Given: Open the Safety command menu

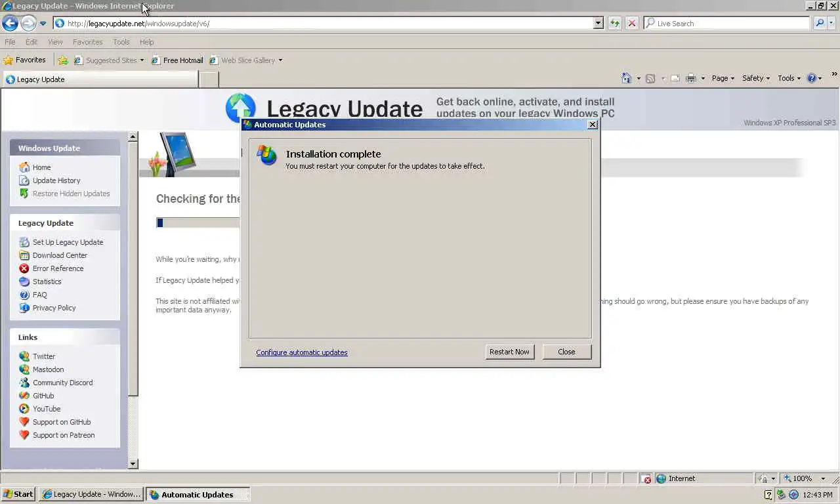Looking at the screenshot, I should (756, 78).
